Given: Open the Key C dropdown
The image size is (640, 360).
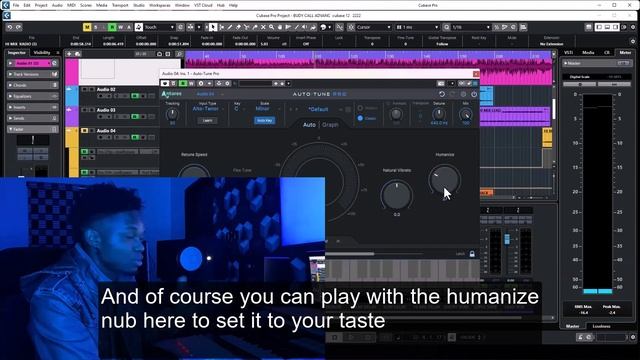Looking at the screenshot, I should (239, 109).
